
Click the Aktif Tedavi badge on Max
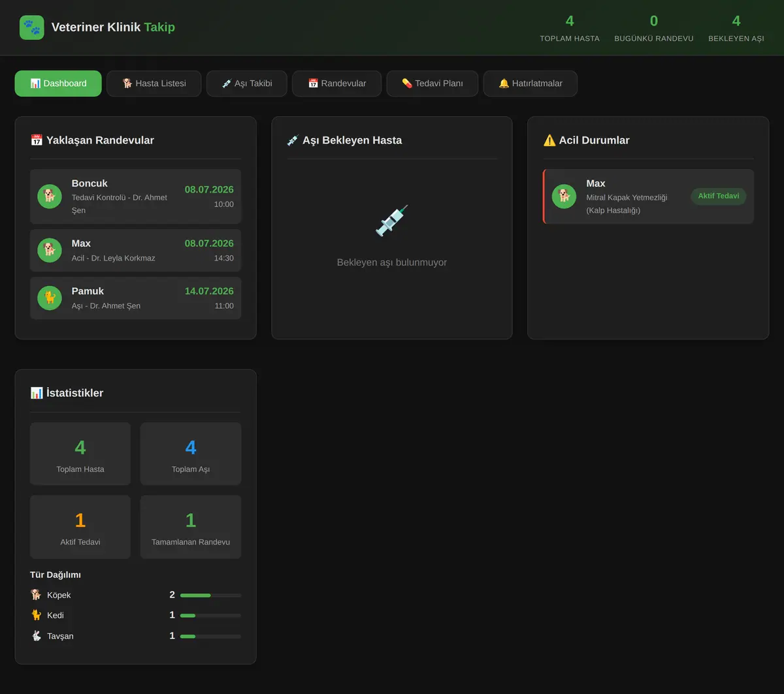coord(719,197)
